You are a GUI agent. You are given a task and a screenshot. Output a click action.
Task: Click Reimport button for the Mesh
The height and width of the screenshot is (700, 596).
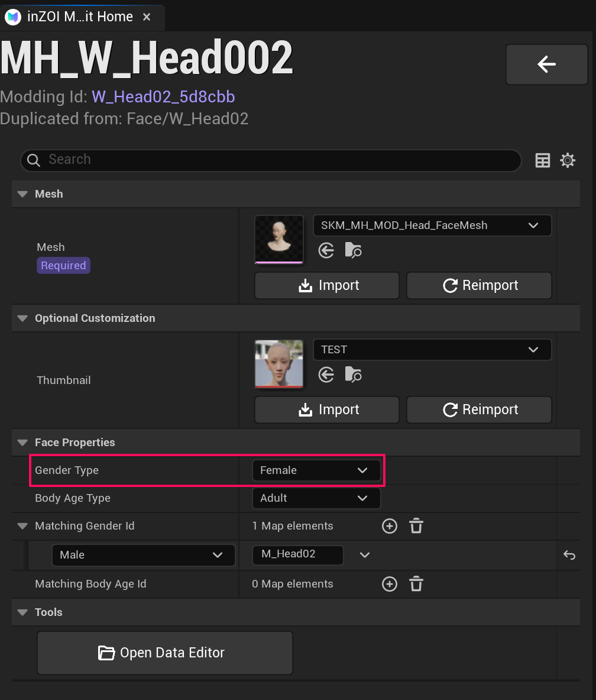pyautogui.click(x=479, y=286)
